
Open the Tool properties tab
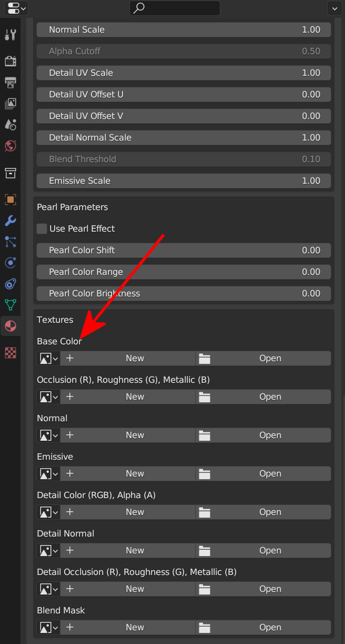tap(10, 35)
